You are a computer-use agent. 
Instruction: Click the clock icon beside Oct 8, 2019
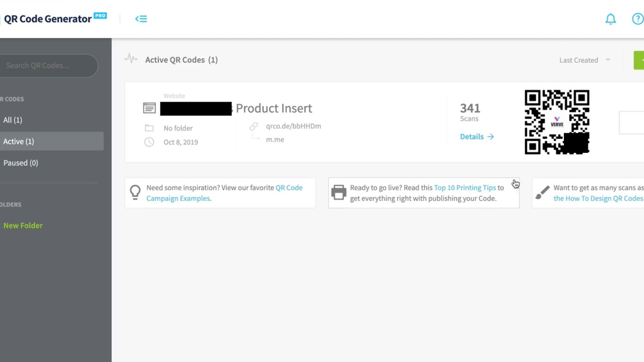pos(149,142)
